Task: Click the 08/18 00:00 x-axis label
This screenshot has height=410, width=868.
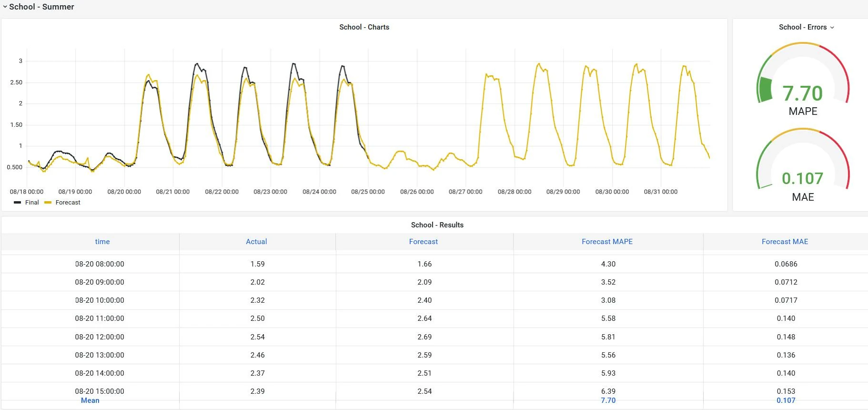Action: click(x=27, y=192)
